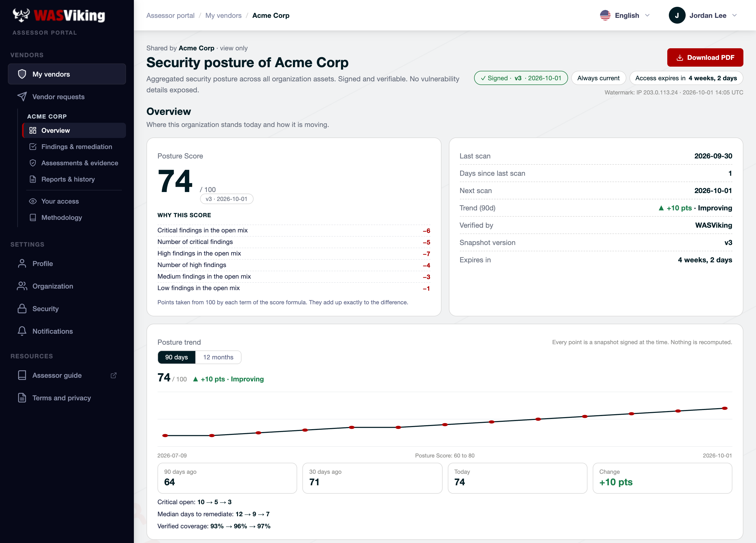This screenshot has height=543, width=756.
Task: Click the US flag language icon
Action: 605,15
